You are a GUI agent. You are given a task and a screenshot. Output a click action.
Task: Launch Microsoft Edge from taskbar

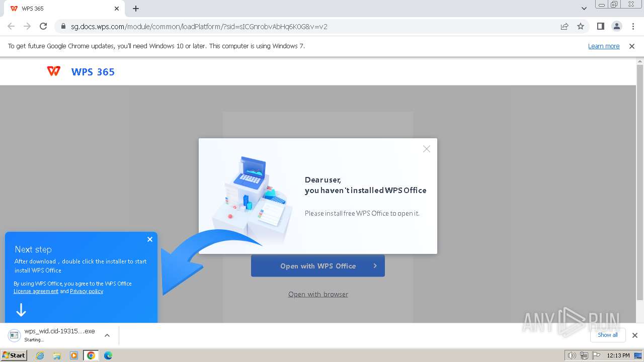(108, 355)
